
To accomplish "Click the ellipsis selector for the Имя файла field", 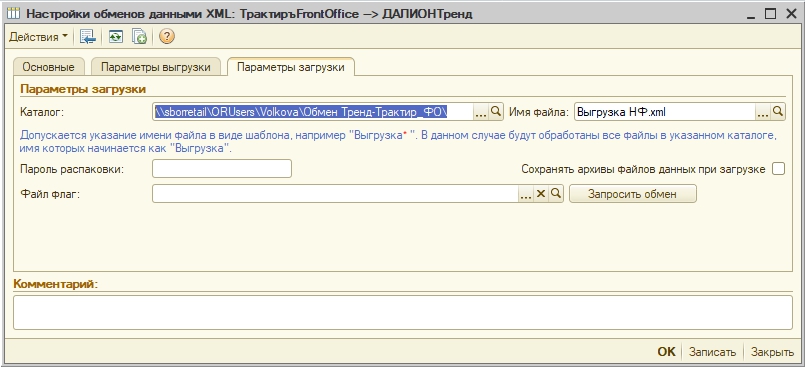I will click(763, 111).
